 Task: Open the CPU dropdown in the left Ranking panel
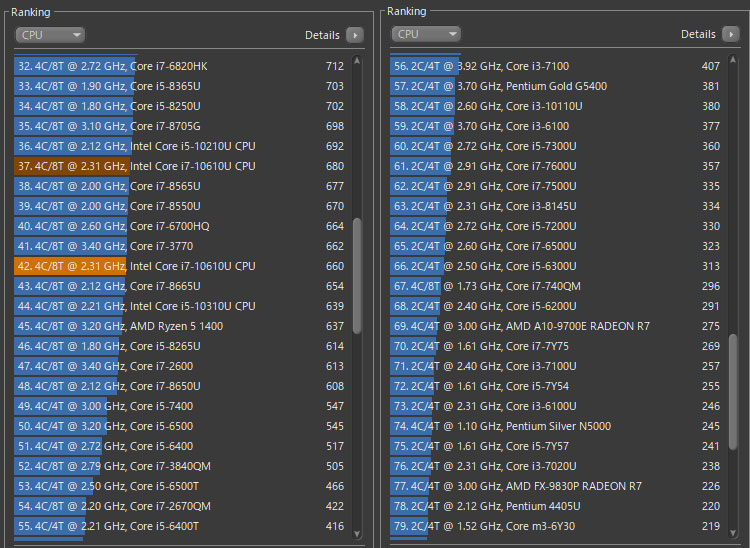(x=50, y=35)
